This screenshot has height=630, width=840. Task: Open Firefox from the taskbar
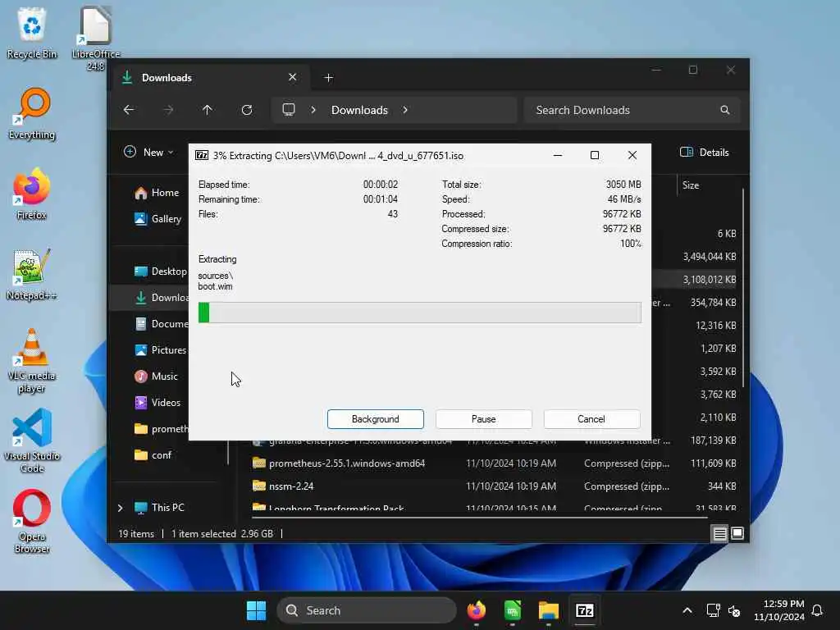click(x=477, y=610)
